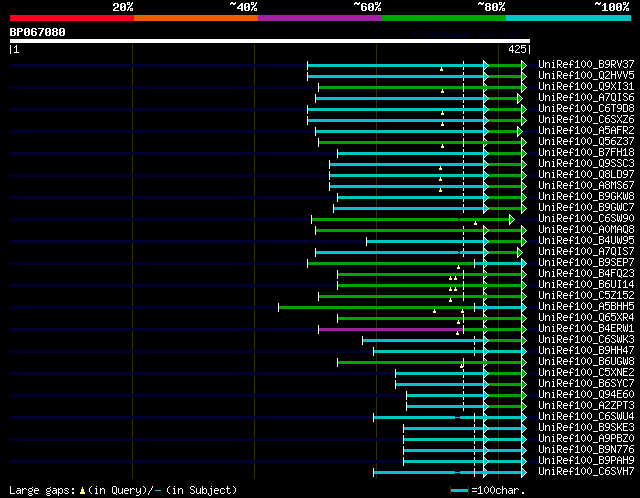Go to the UniRef100_A9PBZ0 label

pyautogui.click(x=586, y=439)
